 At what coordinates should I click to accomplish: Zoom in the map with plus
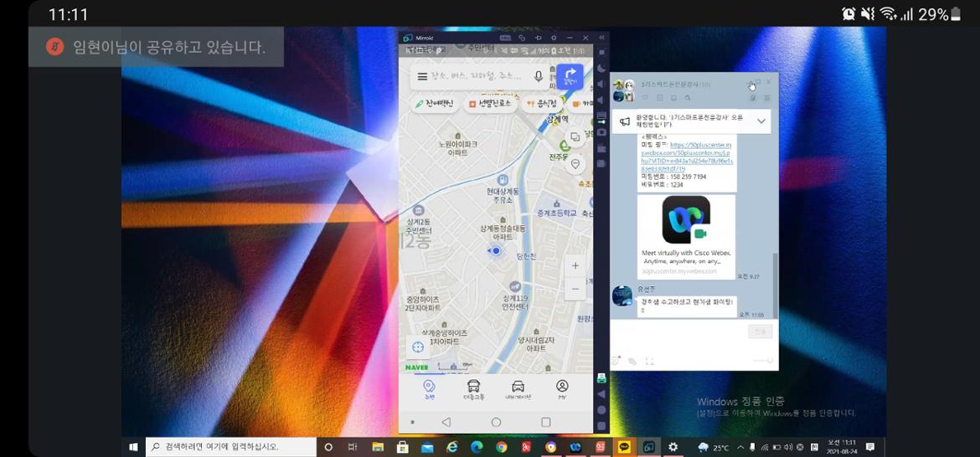pos(575,266)
